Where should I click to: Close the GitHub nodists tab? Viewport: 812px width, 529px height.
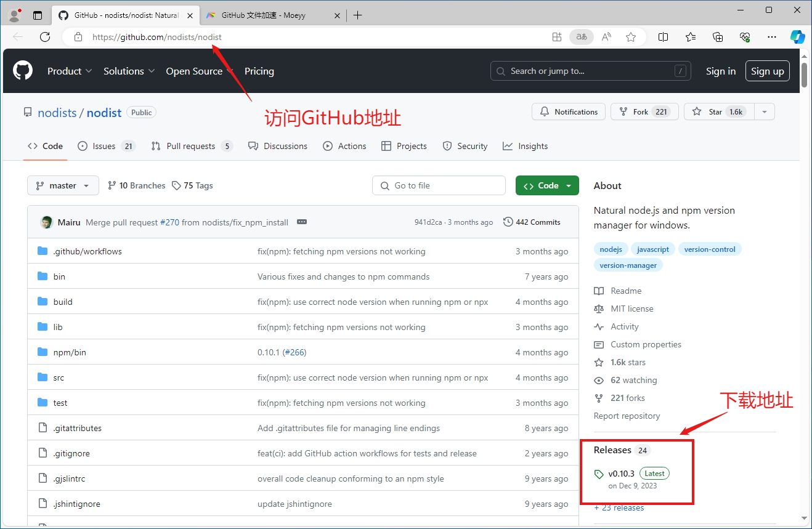(x=191, y=15)
